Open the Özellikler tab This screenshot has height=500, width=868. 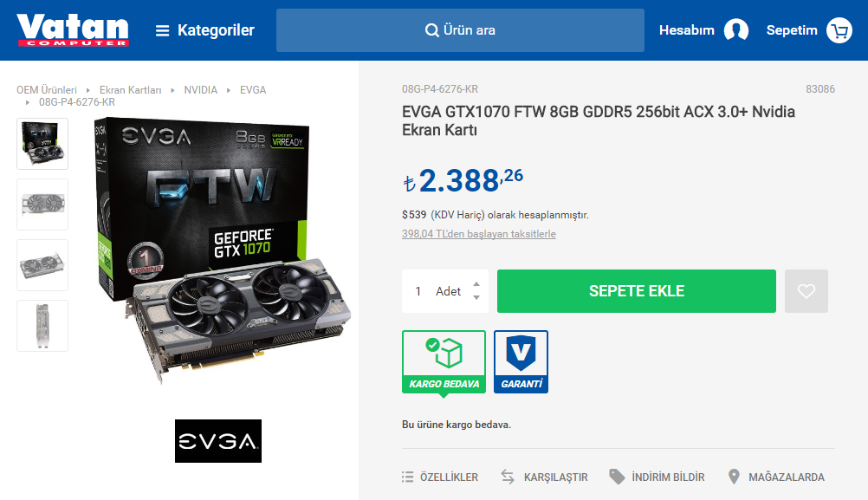(x=440, y=477)
